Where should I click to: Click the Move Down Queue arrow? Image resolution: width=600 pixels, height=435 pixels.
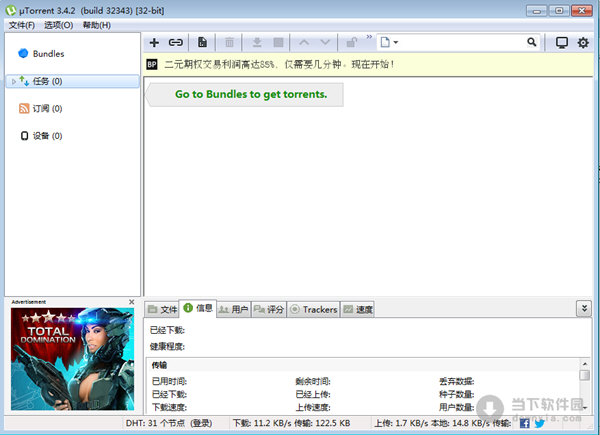(x=325, y=42)
